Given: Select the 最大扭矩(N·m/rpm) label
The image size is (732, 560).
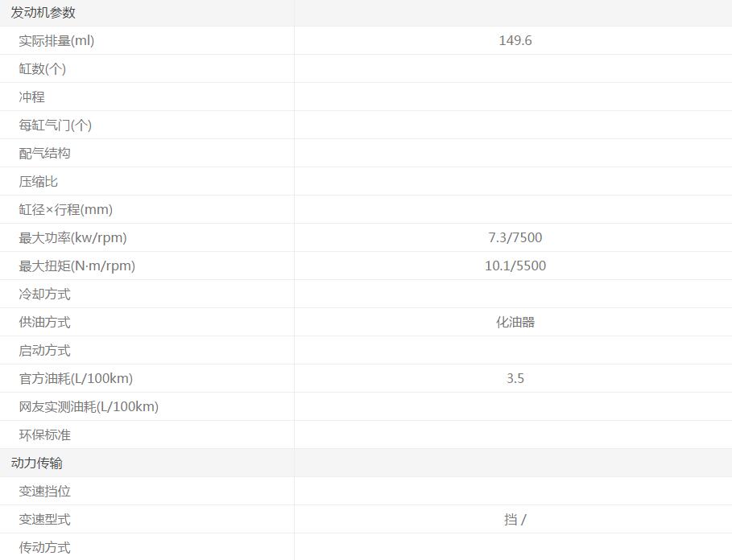Looking at the screenshot, I should click(x=77, y=266).
